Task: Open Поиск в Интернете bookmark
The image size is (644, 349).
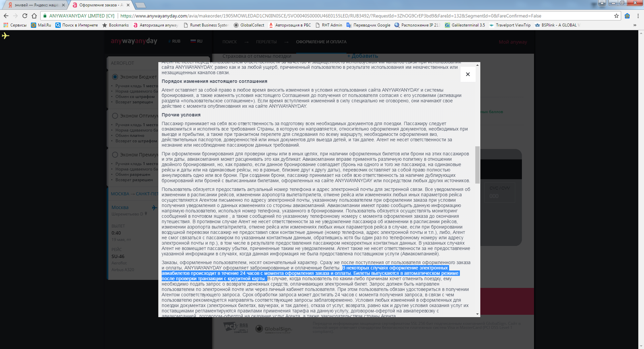Action: coord(76,25)
